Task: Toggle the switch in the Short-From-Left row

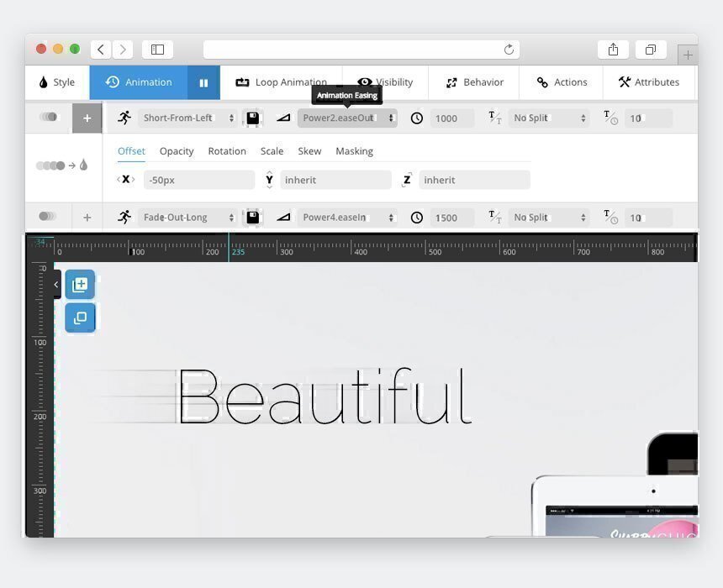Action: pos(49,118)
